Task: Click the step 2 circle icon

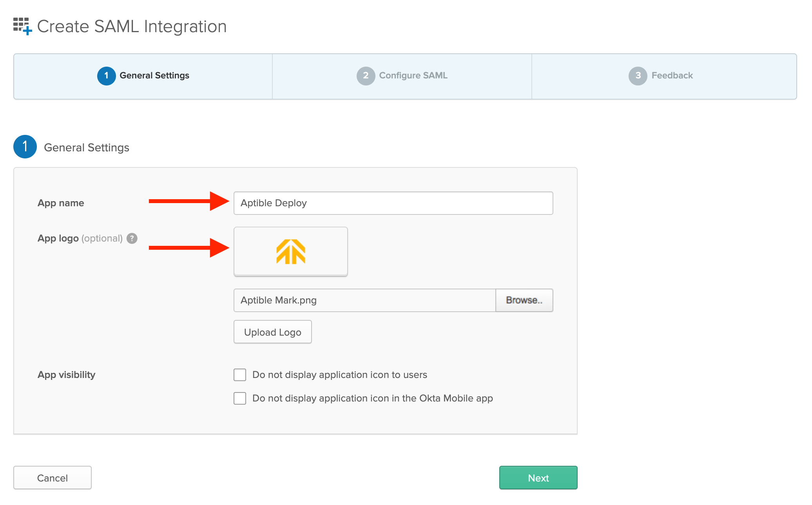Action: [x=366, y=76]
